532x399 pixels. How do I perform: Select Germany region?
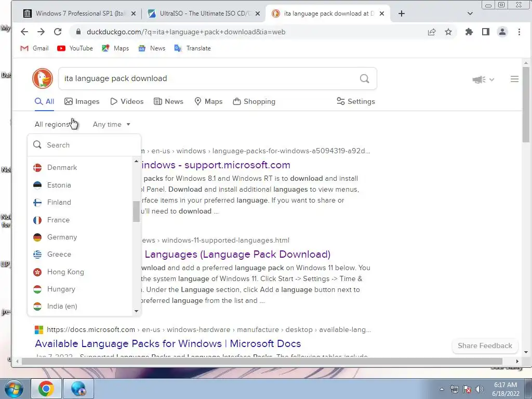81,237
